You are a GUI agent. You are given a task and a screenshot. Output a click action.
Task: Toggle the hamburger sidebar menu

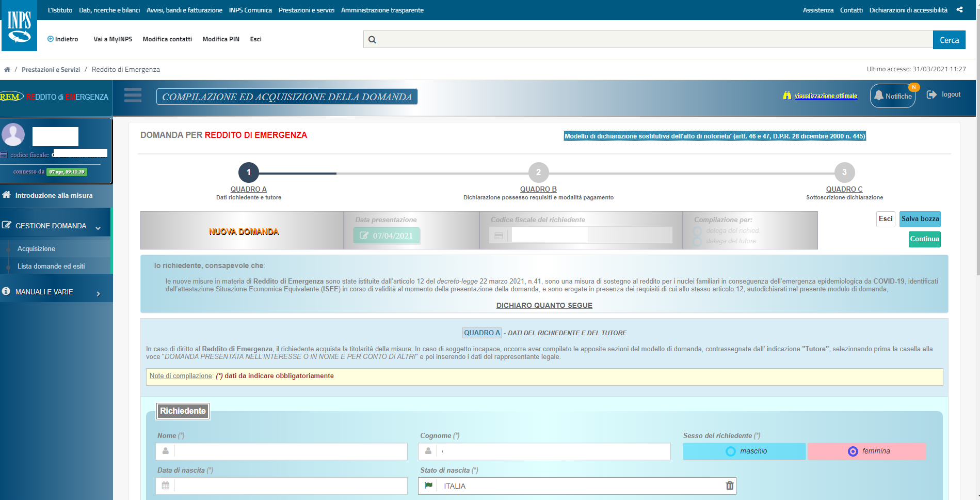tap(133, 95)
